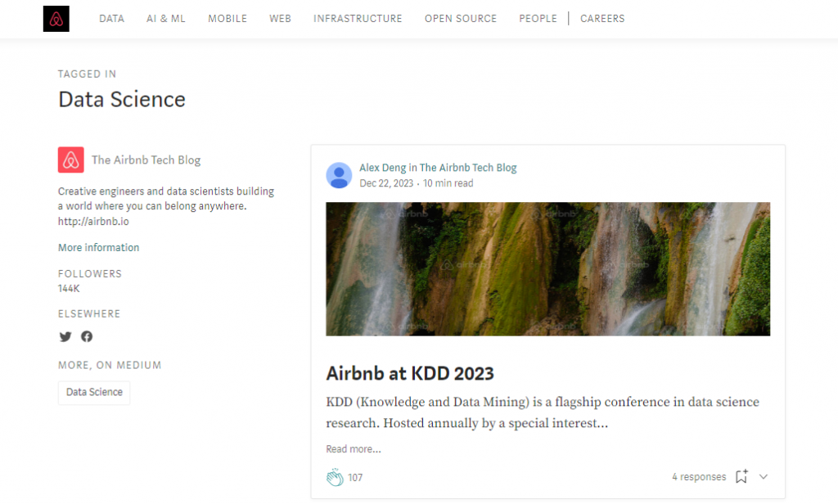Switch to the INFRASTRUCTURE section
Viewport: 838px width, 504px height.
click(x=358, y=18)
